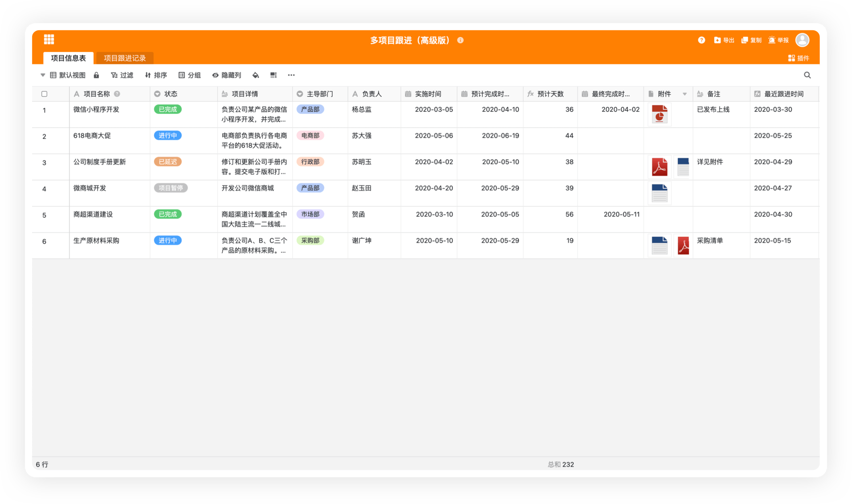Open the 插件 plugins button
Image resolution: width=852 pixels, height=504 pixels.
pyautogui.click(x=799, y=58)
